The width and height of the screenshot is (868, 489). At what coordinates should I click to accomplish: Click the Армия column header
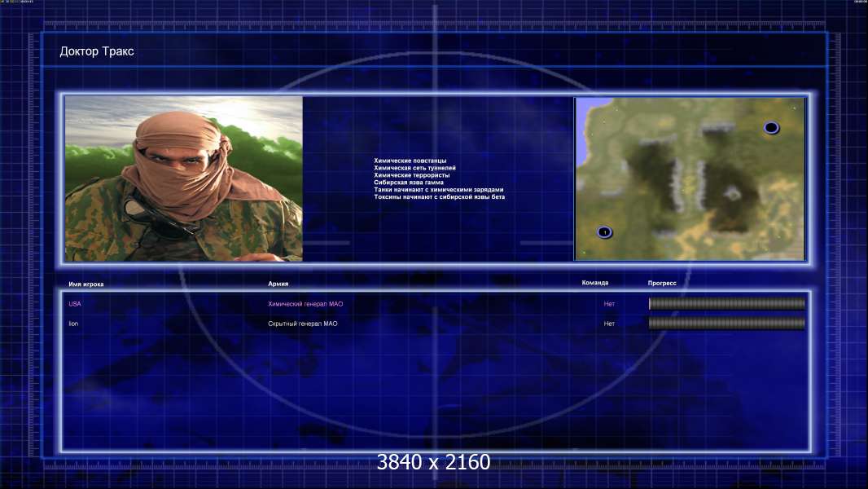click(x=278, y=284)
